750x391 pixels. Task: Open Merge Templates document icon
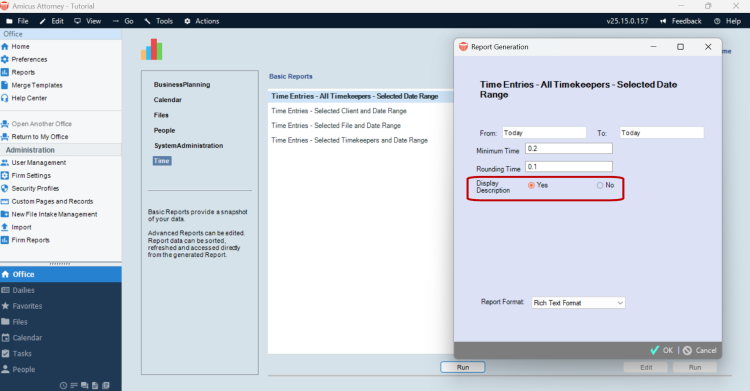pyautogui.click(x=5, y=85)
